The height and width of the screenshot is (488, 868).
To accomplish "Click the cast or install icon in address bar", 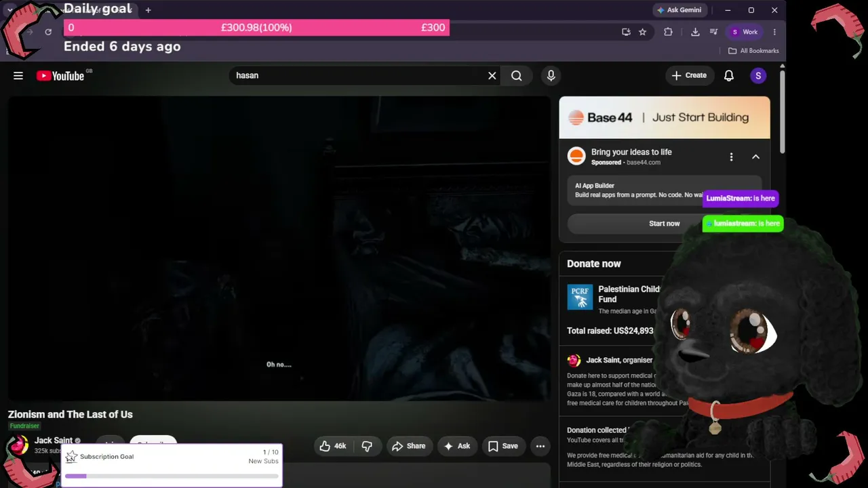I will pyautogui.click(x=626, y=32).
